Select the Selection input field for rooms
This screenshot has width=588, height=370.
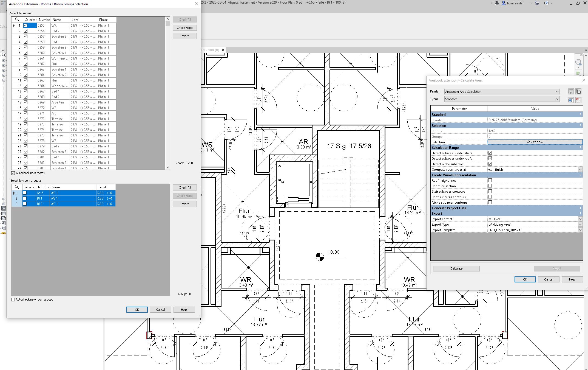click(535, 142)
